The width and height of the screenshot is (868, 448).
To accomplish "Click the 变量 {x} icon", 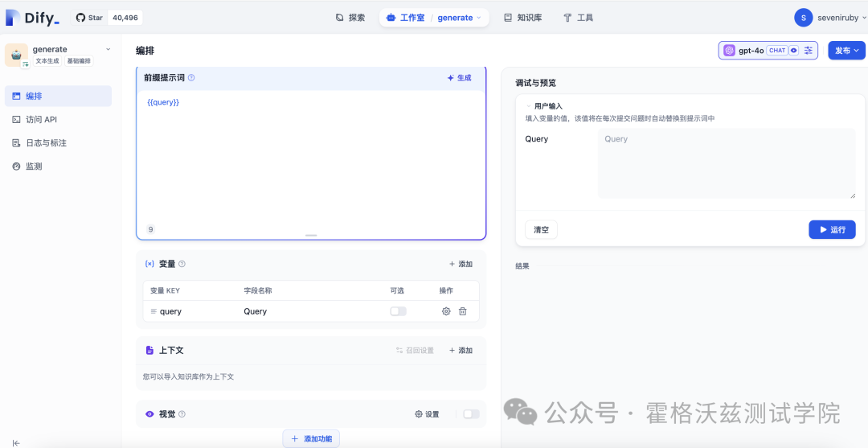I will point(149,264).
